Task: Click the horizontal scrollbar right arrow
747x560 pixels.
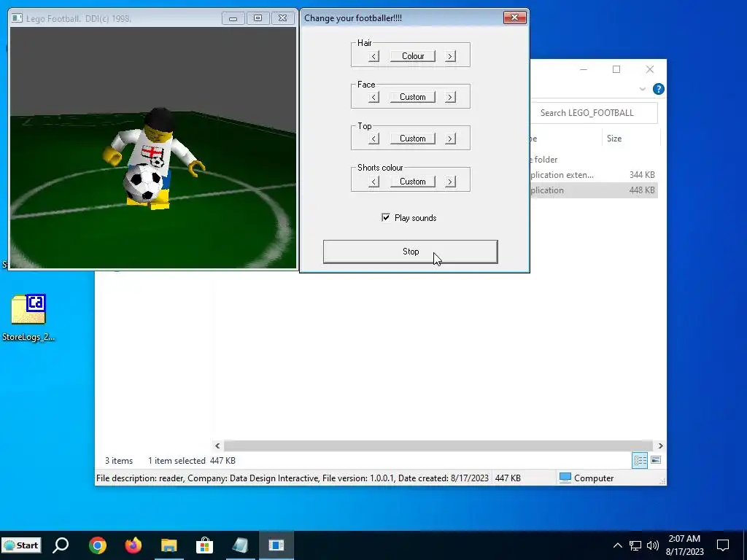Action: (x=660, y=446)
